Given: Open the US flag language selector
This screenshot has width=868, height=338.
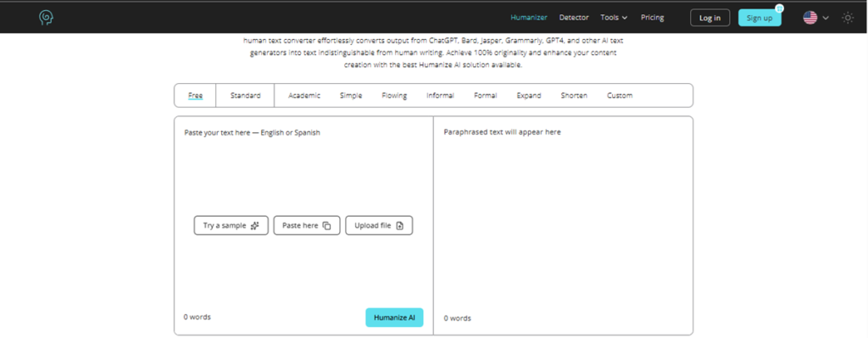Looking at the screenshot, I should click(x=816, y=18).
